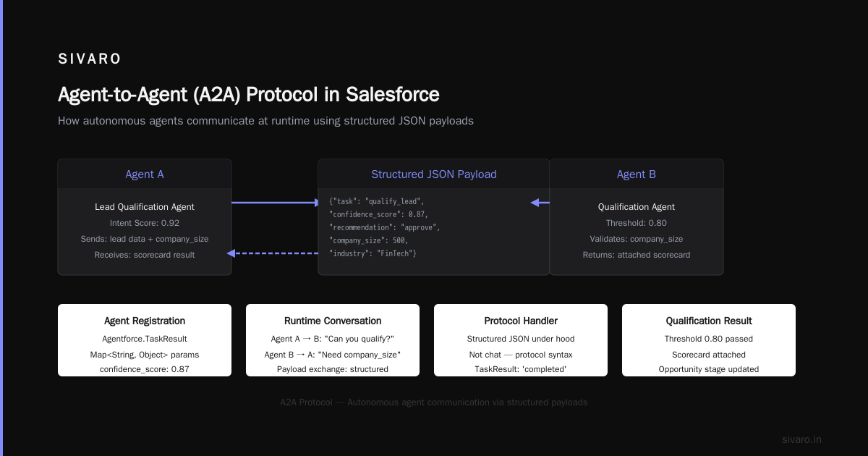The height and width of the screenshot is (456, 868).
Task: Click Intent Score: 0.92 text
Action: click(x=145, y=223)
